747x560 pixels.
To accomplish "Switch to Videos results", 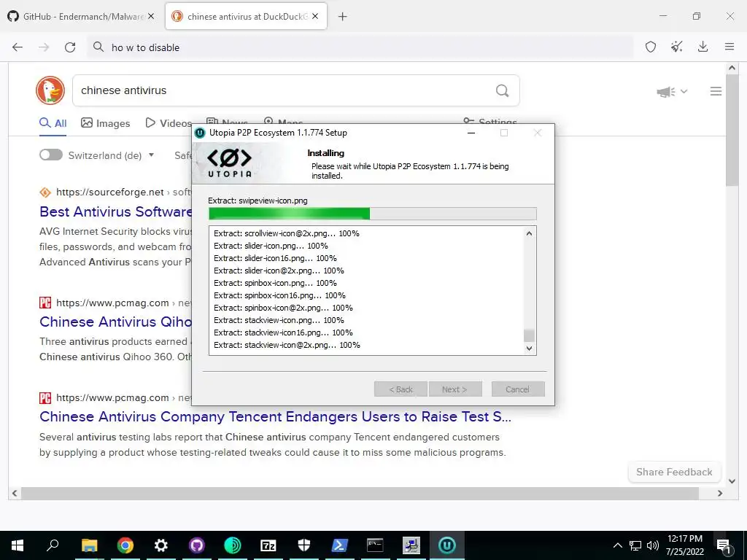I will pos(169,123).
